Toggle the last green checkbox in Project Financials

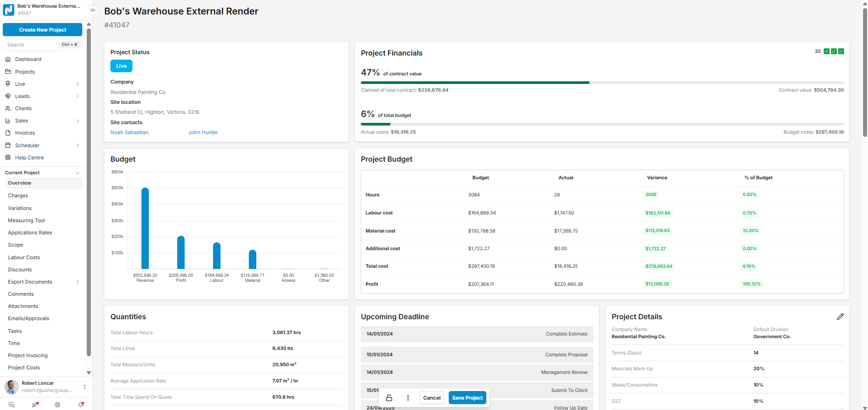click(841, 51)
